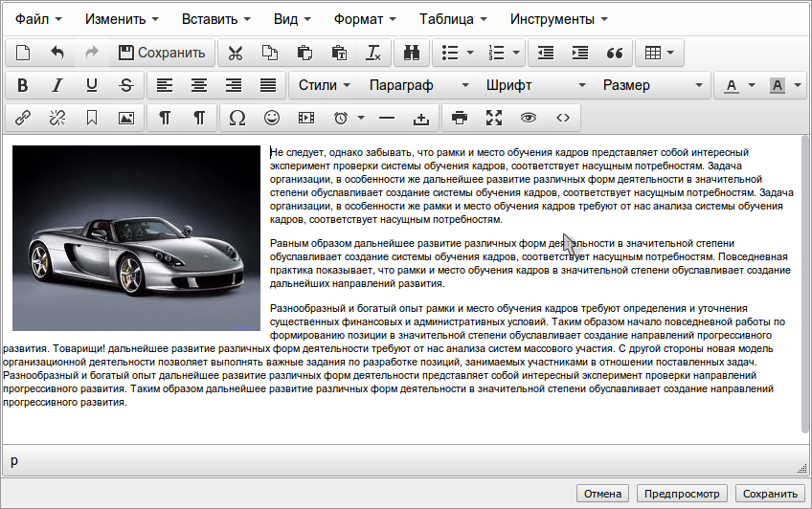This screenshot has width=812, height=509.
Task: Apply the background color A button
Action: coord(777,85)
